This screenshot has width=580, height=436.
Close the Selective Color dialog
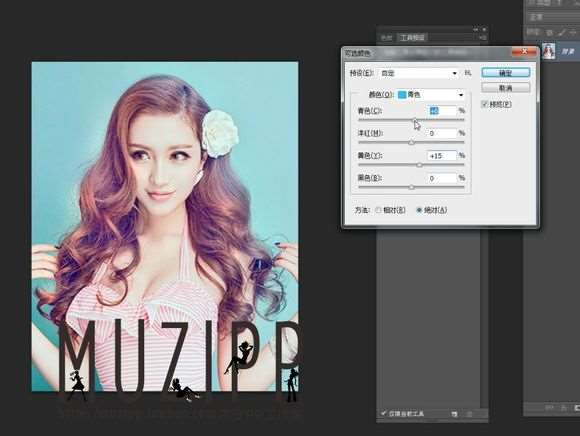(524, 52)
